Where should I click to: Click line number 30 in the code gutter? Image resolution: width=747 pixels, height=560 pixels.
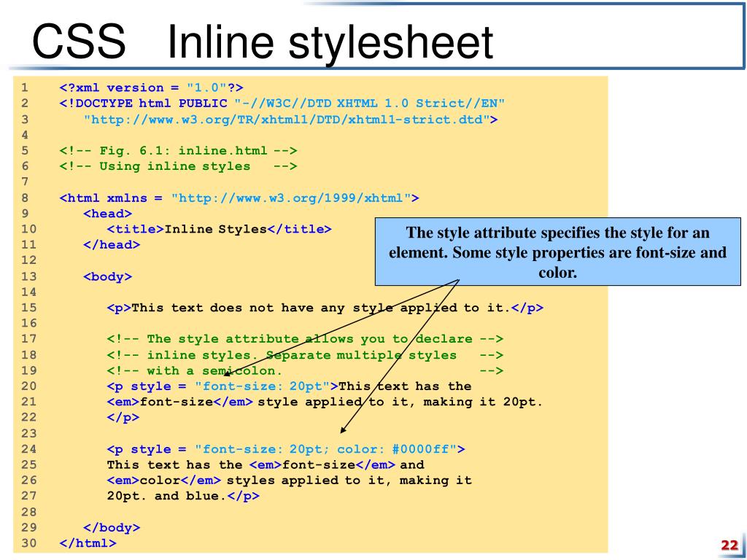[x=28, y=543]
